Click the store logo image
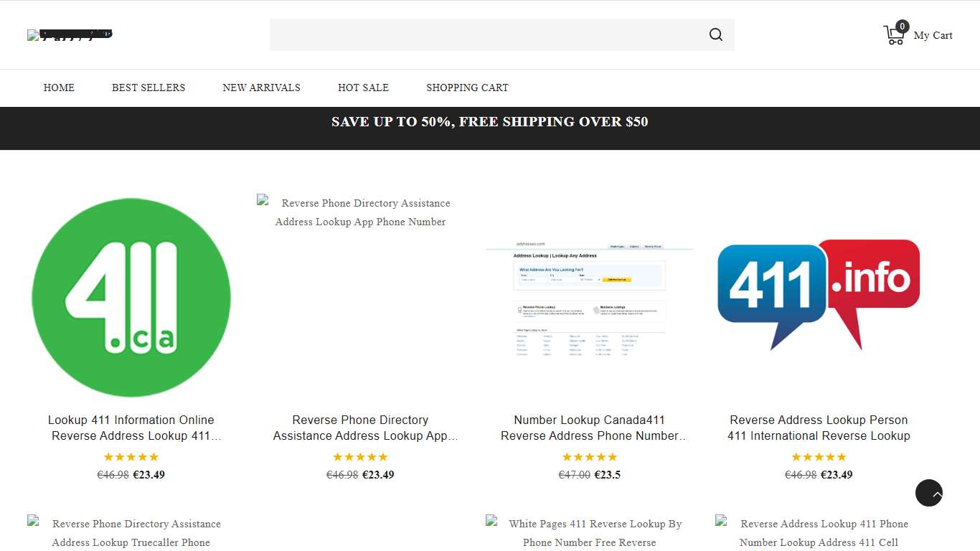This screenshot has height=551, width=980. [70, 34]
